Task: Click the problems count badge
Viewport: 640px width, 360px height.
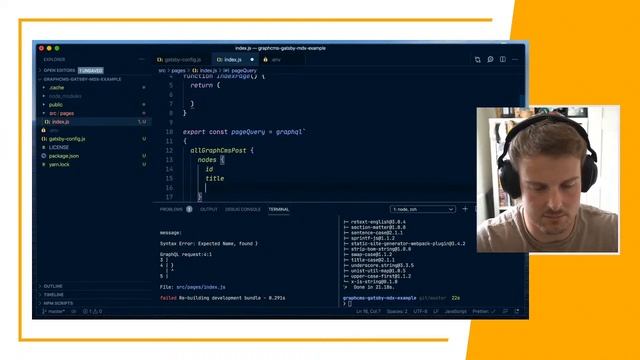Action: point(189,209)
